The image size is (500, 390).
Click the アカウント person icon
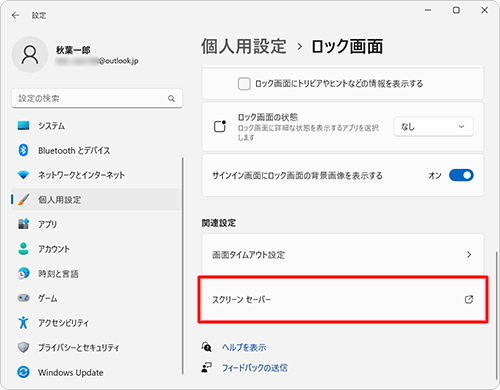tap(23, 248)
